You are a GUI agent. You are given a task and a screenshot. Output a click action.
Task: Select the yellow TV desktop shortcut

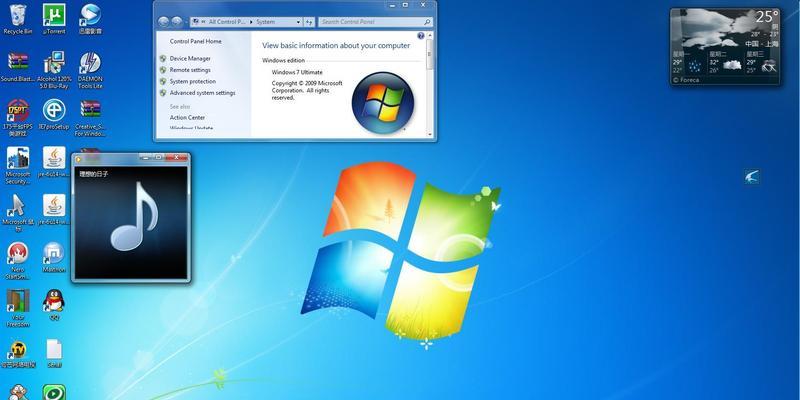pyautogui.click(x=18, y=354)
